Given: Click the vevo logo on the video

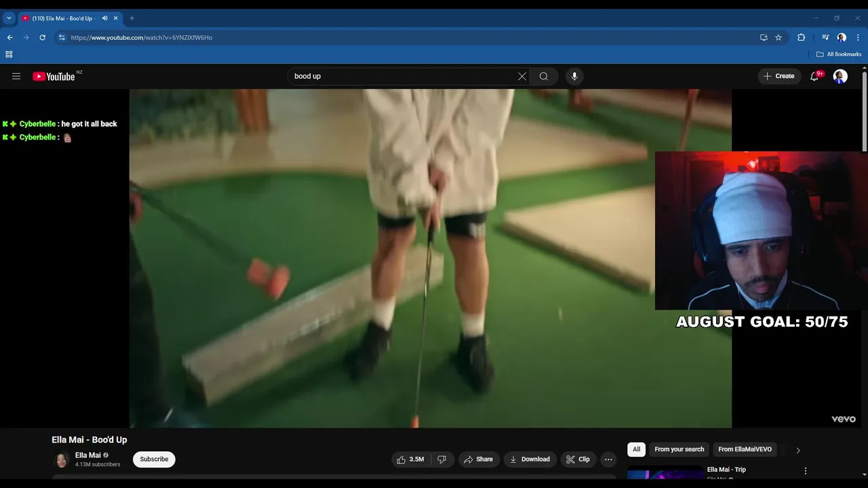Looking at the screenshot, I should pyautogui.click(x=844, y=419).
